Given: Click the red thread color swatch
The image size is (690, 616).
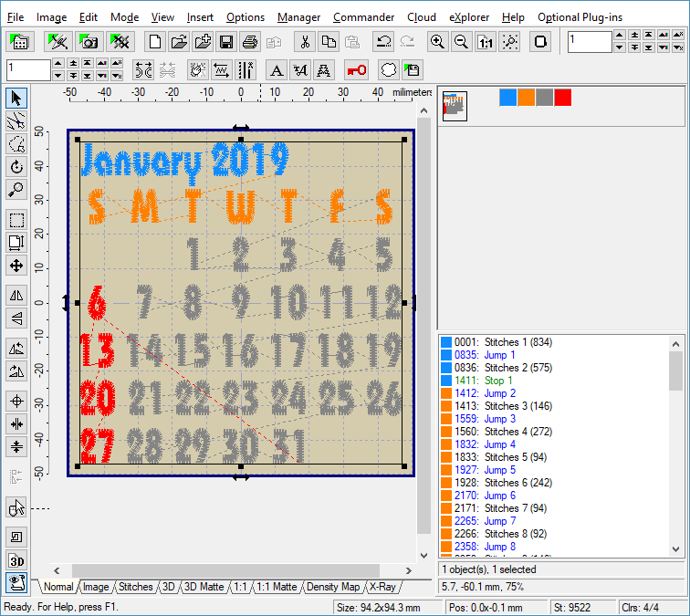Looking at the screenshot, I should 562,98.
